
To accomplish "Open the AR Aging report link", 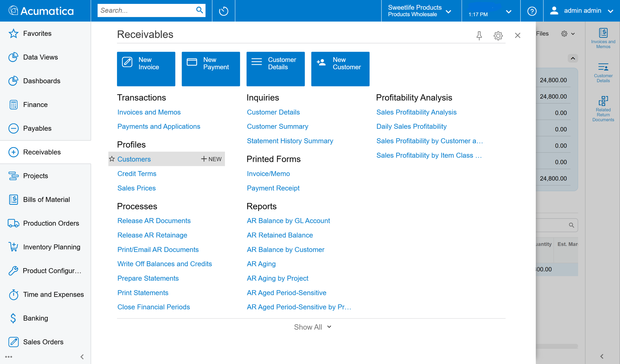I will [261, 264].
